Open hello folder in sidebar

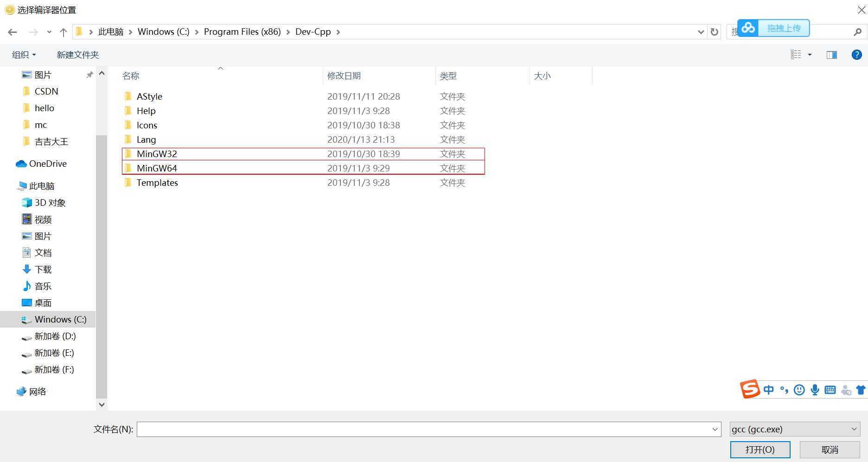44,108
